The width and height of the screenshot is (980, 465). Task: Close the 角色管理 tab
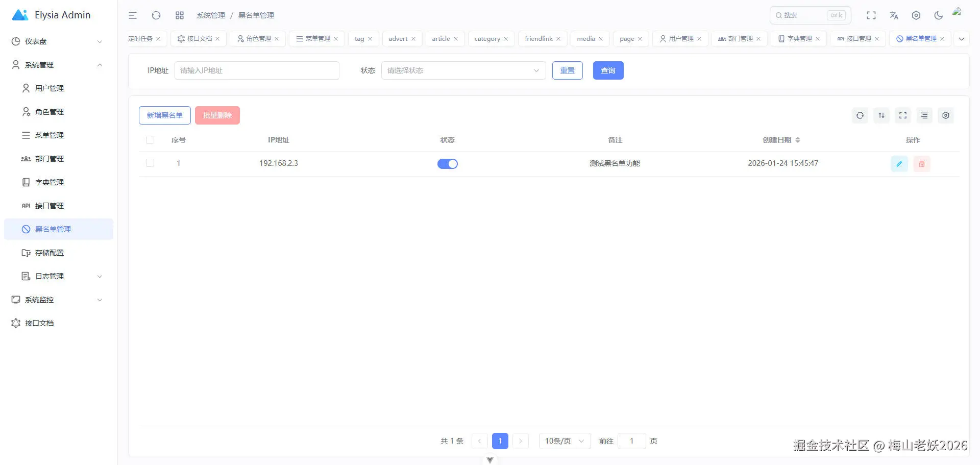click(x=277, y=39)
